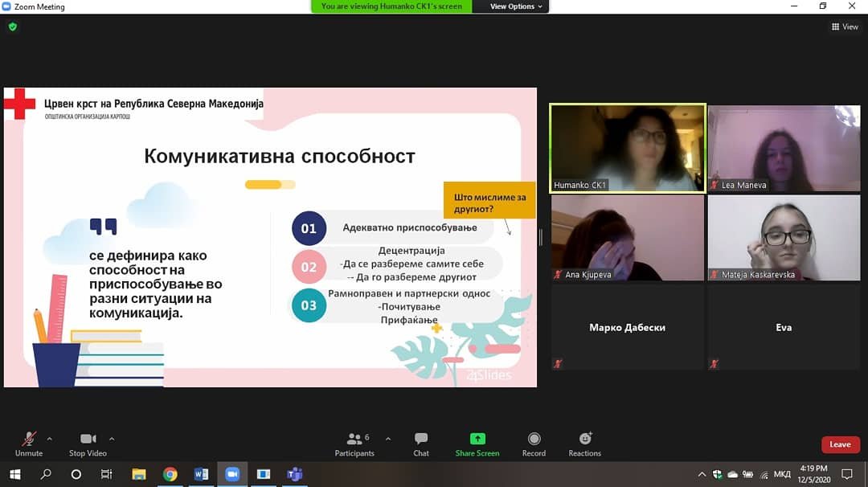Open the Participants list
The image size is (868, 487).
click(354, 444)
